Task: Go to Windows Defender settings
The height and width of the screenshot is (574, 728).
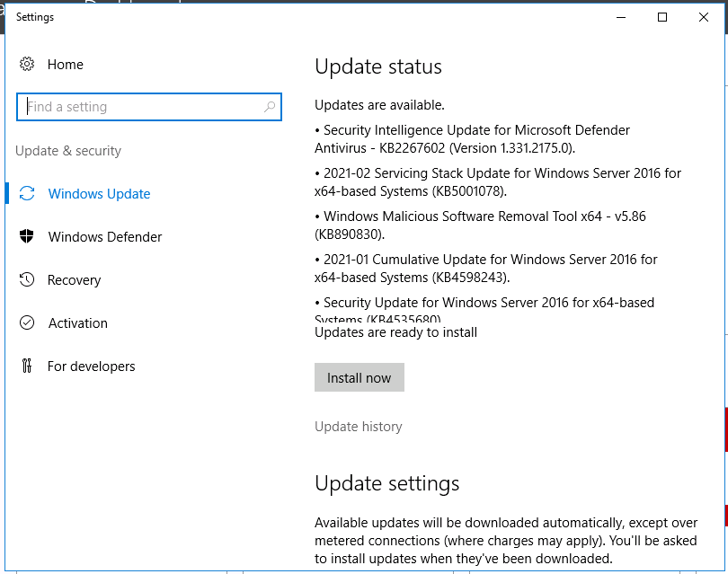Action: point(105,236)
